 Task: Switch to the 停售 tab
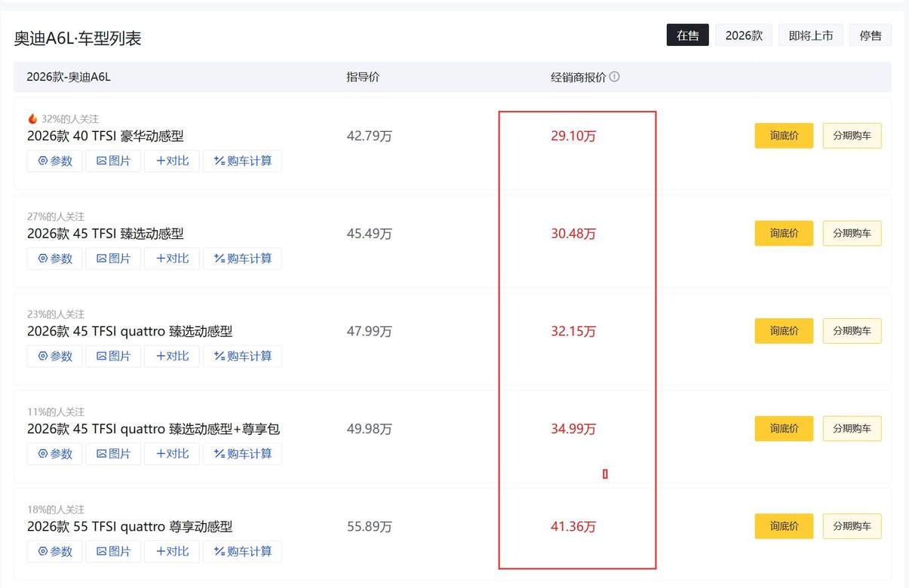point(871,35)
